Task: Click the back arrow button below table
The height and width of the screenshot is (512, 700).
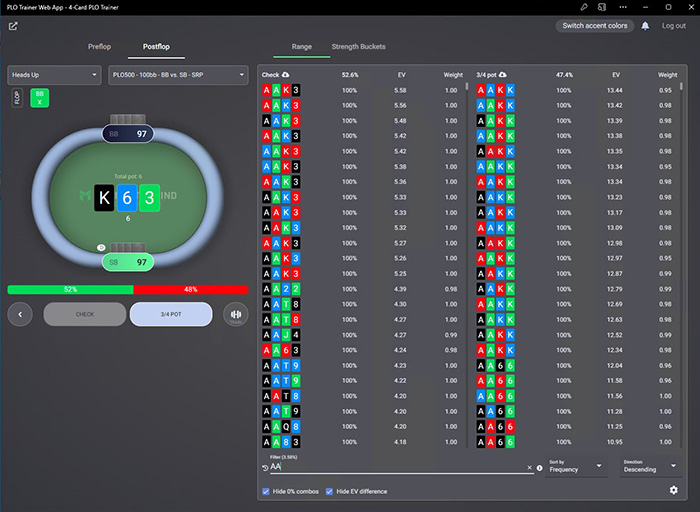Action: [x=20, y=314]
